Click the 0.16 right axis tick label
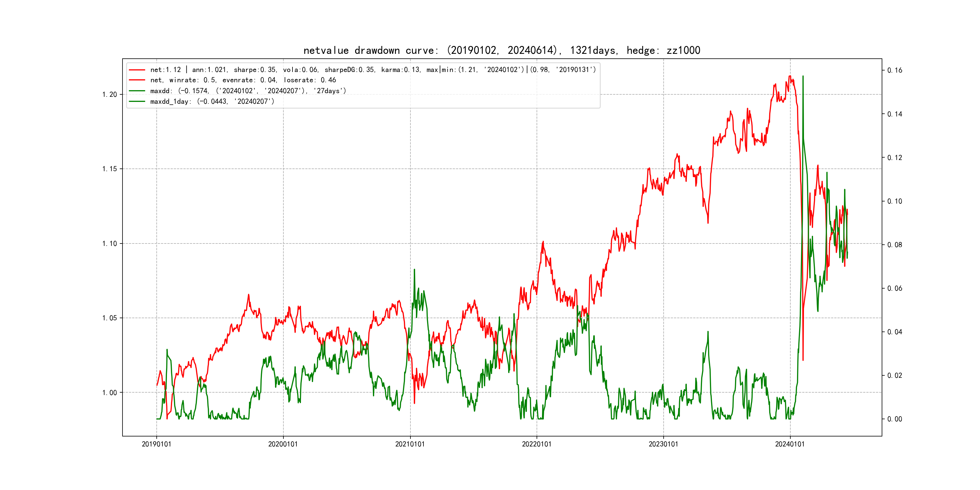The width and height of the screenshot is (980, 490). point(894,70)
